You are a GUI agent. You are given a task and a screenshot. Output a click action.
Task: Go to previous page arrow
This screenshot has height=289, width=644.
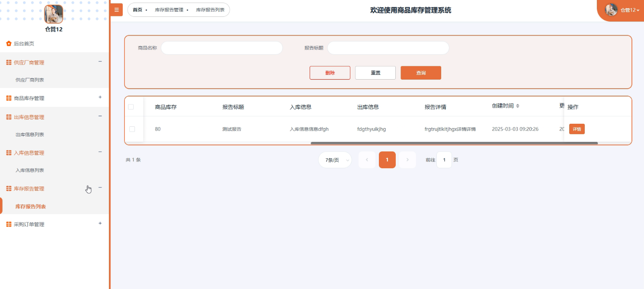(x=367, y=160)
